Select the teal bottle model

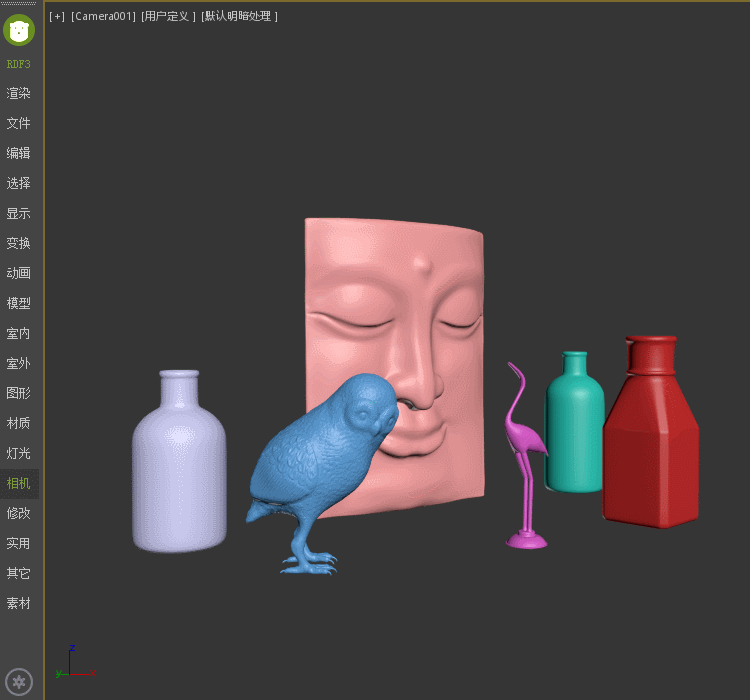point(574,431)
